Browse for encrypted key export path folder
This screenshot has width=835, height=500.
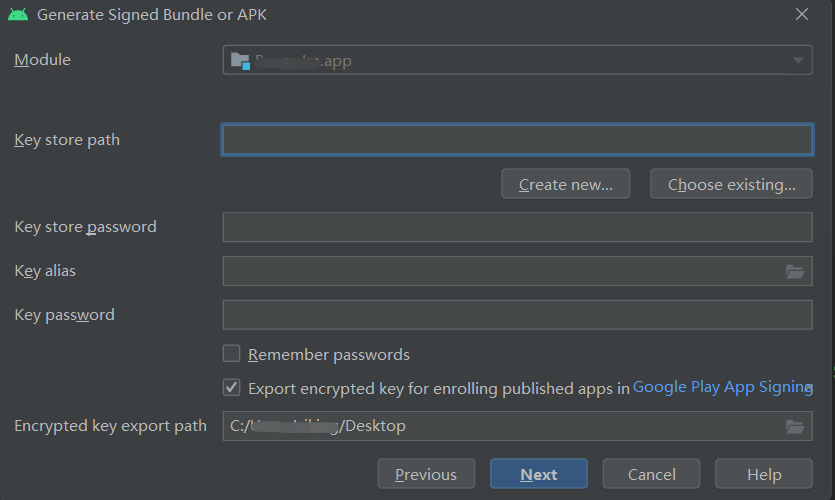tap(795, 426)
